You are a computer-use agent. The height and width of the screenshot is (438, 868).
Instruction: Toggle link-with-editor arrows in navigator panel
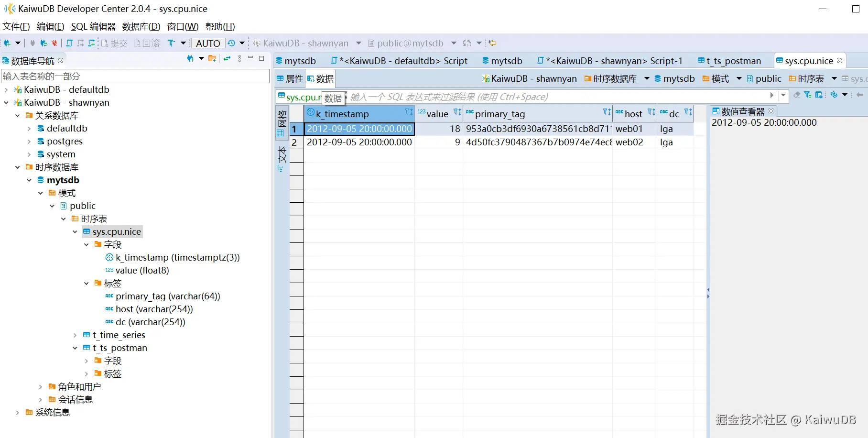click(227, 58)
